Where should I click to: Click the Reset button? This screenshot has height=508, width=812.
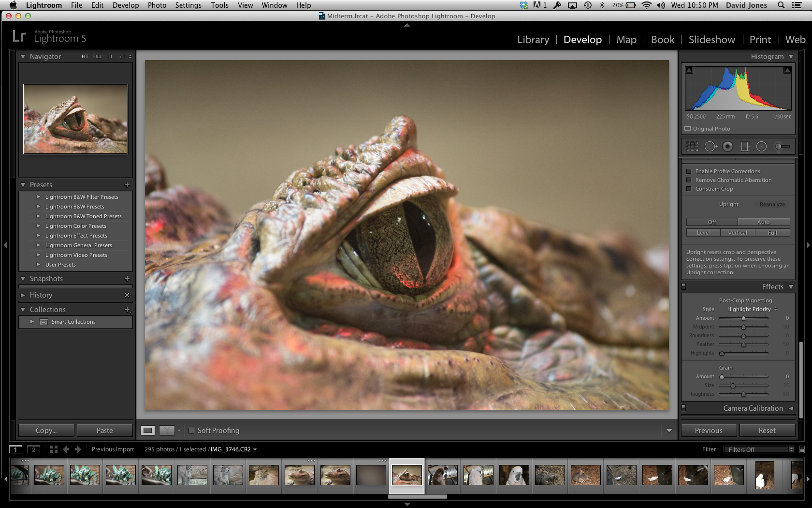click(767, 431)
